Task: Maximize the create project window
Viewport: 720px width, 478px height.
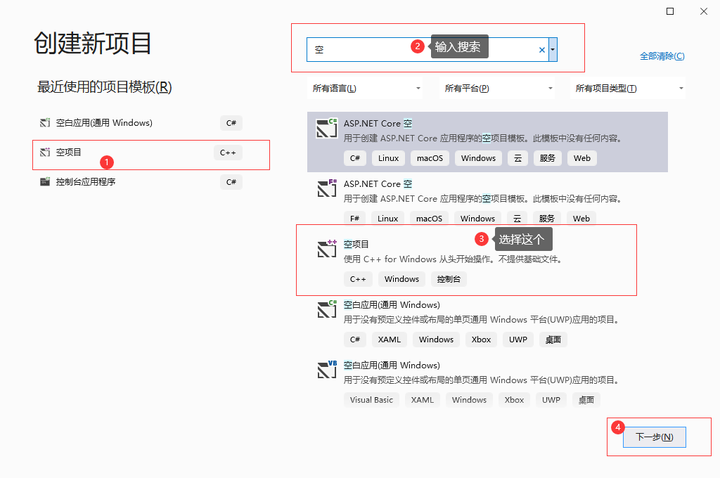Action: 670,11
